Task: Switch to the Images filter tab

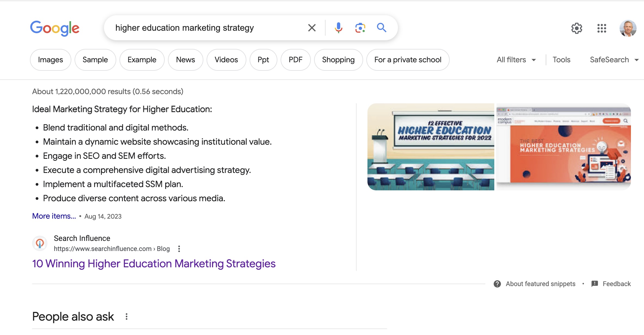Action: click(50, 60)
